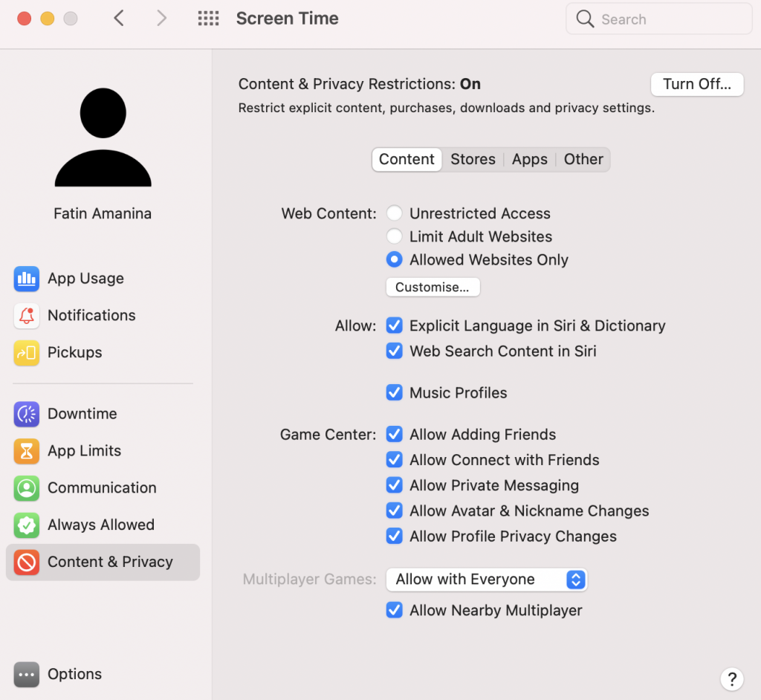Click the Notifications bell icon

click(x=27, y=316)
